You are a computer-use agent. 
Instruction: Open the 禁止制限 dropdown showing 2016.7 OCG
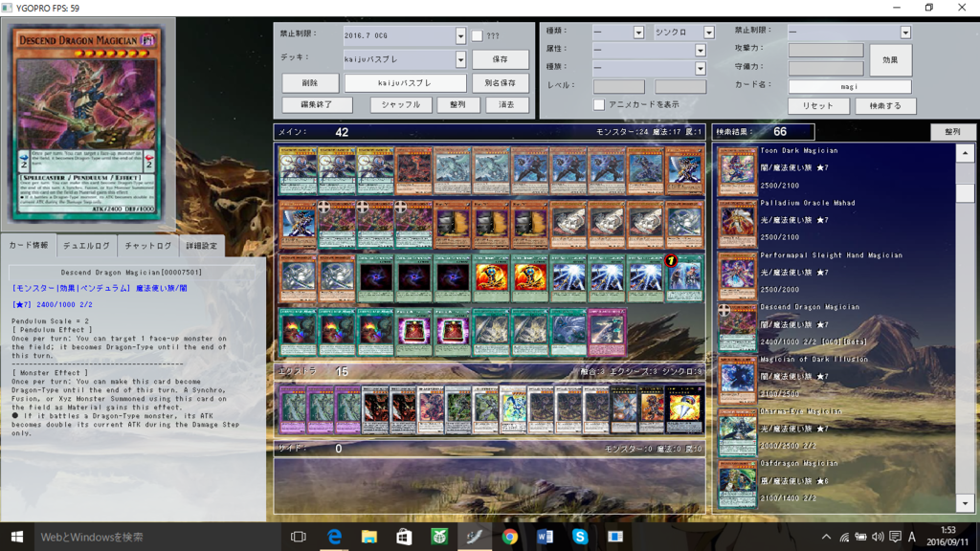tap(405, 35)
